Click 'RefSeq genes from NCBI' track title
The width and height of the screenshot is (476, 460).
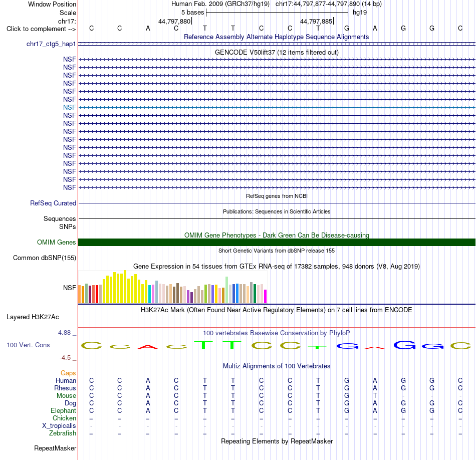click(277, 196)
